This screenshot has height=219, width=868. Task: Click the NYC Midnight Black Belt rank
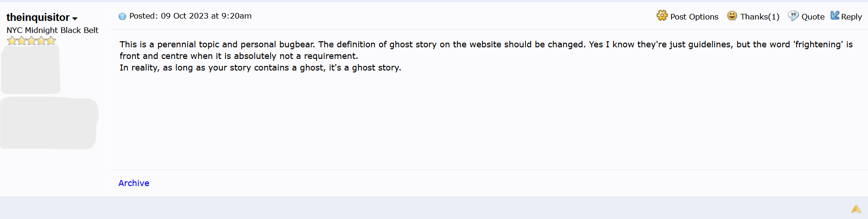[52, 30]
